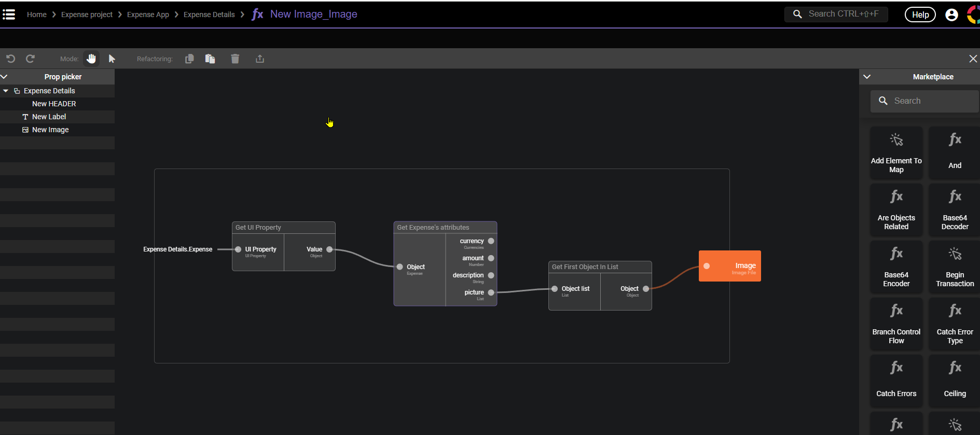Click the trash delete icon

235,59
